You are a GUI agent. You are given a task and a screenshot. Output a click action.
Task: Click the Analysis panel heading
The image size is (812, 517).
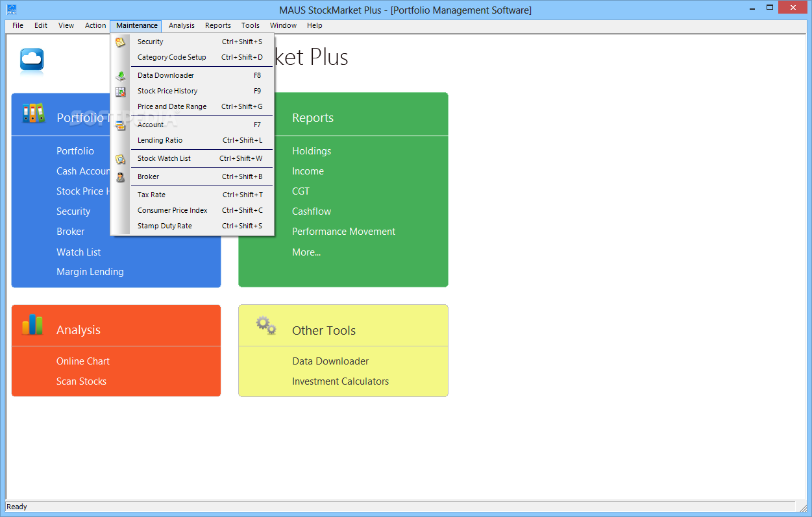(x=79, y=330)
